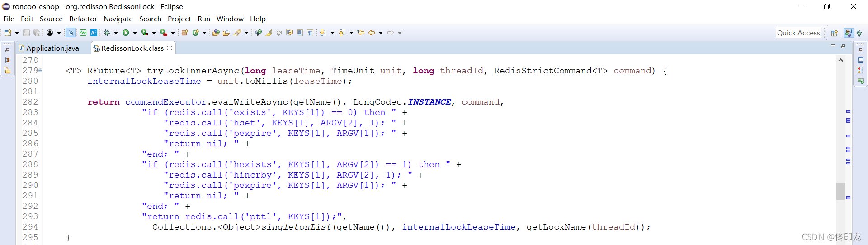Click the Save icon in toolbar
Image resolution: width=868 pixels, height=245 pixels.
click(26, 33)
